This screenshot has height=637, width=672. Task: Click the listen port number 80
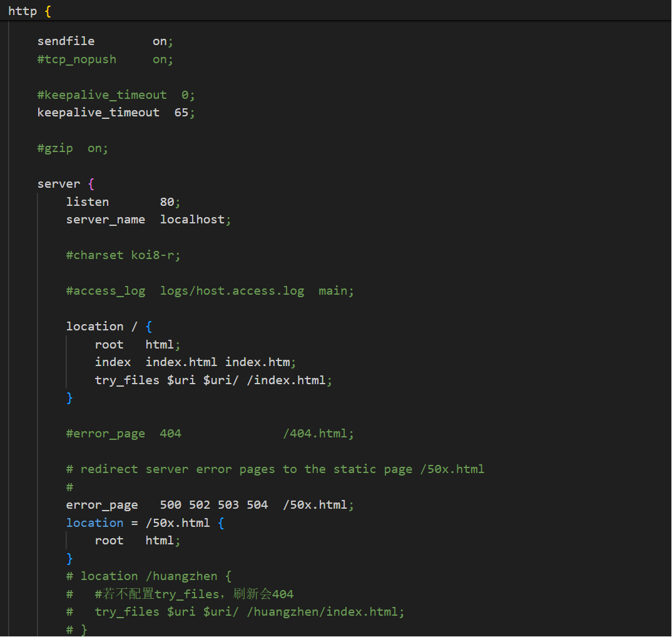[x=167, y=202]
